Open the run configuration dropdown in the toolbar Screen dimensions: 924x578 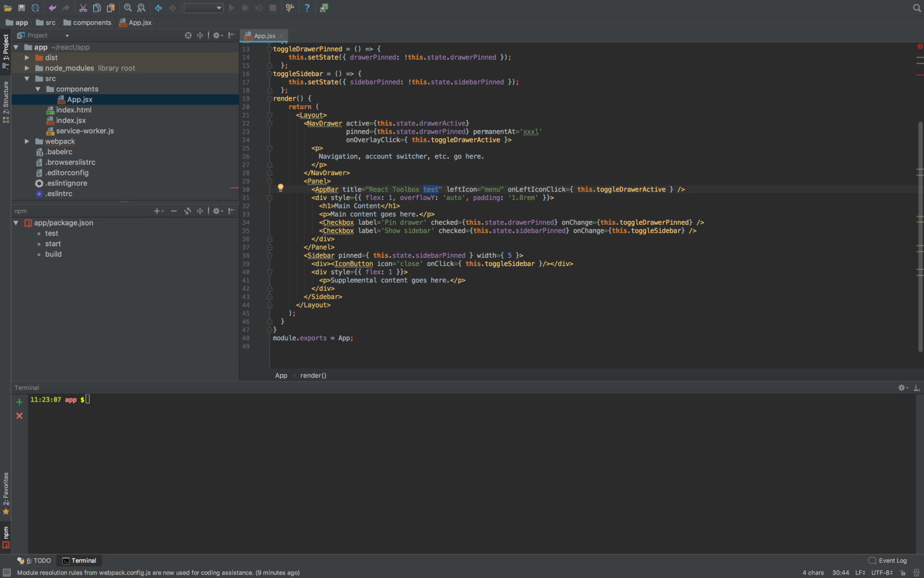203,8
